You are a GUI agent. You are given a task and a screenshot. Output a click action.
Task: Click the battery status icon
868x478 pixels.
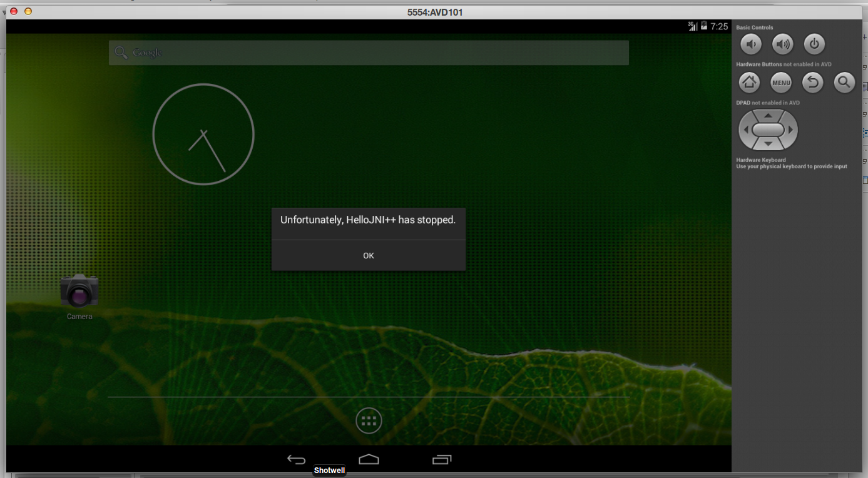(704, 26)
